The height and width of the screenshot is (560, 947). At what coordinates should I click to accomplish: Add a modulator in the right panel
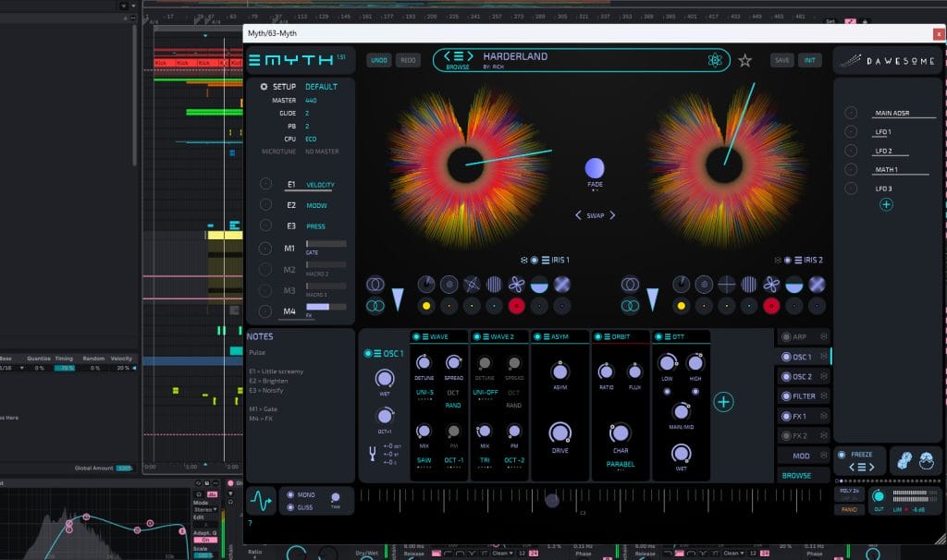pyautogui.click(x=886, y=204)
